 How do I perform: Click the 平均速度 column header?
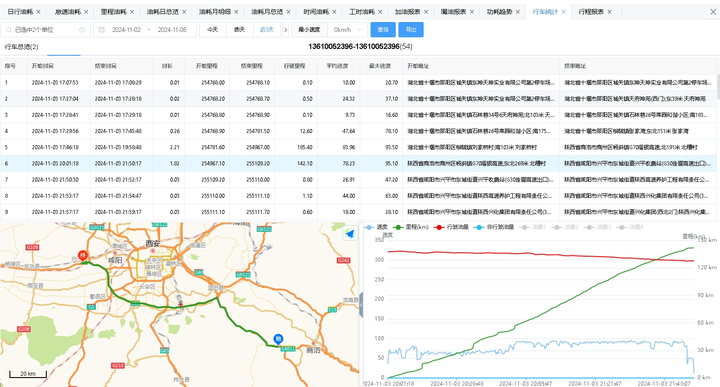point(338,66)
